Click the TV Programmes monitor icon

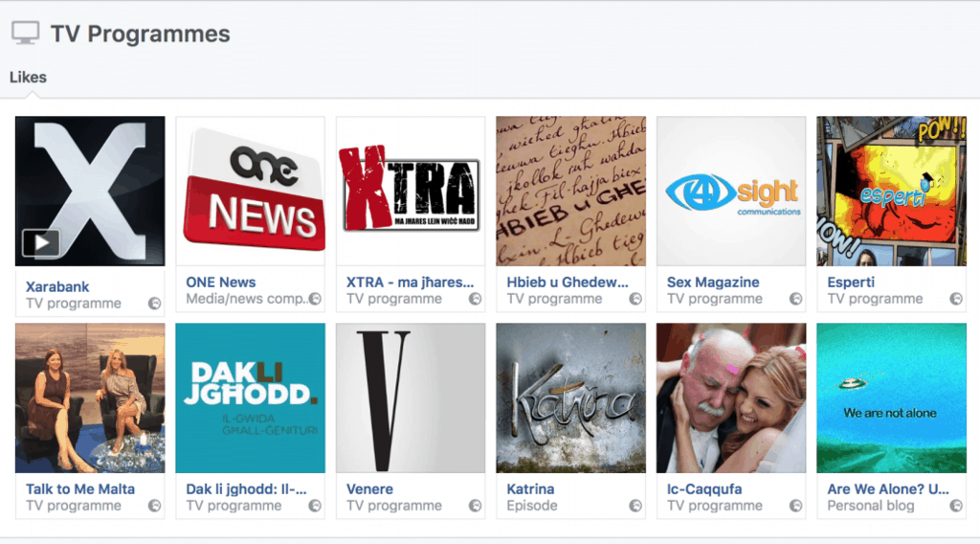[26, 34]
